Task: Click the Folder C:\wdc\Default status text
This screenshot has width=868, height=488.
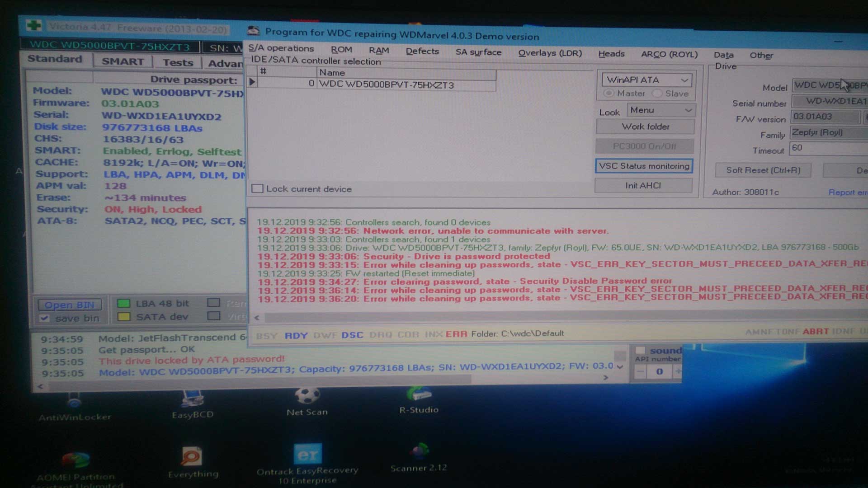Action: point(517,333)
